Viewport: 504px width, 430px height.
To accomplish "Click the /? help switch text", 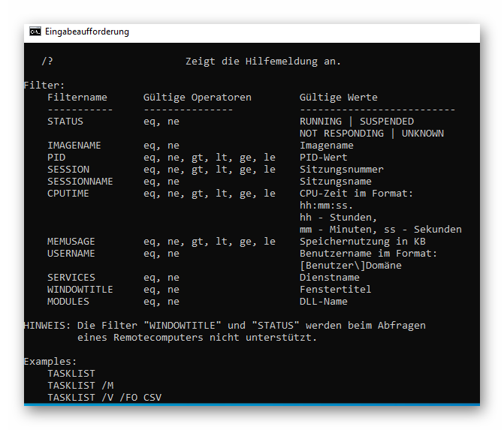I will tap(47, 62).
